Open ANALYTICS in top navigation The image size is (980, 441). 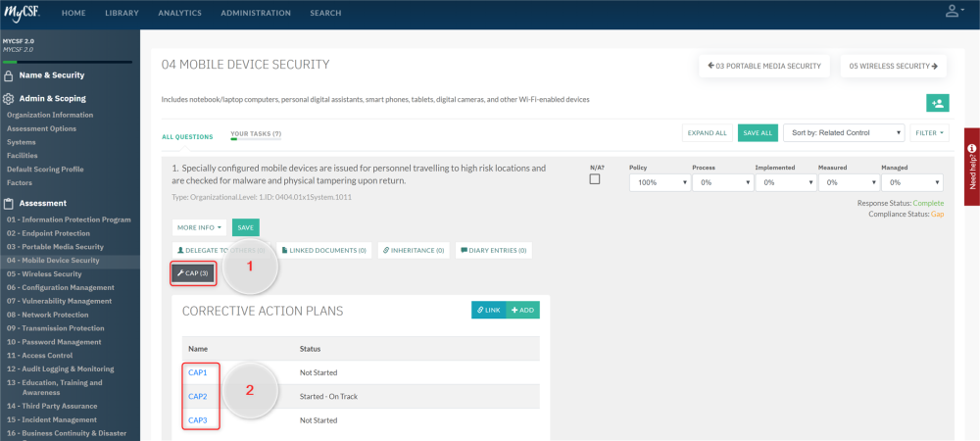click(180, 13)
